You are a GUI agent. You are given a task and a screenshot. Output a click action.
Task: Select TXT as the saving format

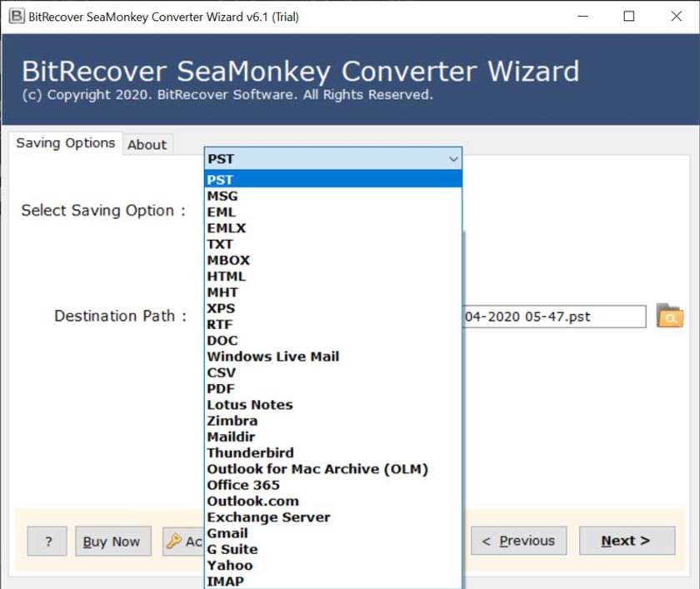click(x=333, y=244)
